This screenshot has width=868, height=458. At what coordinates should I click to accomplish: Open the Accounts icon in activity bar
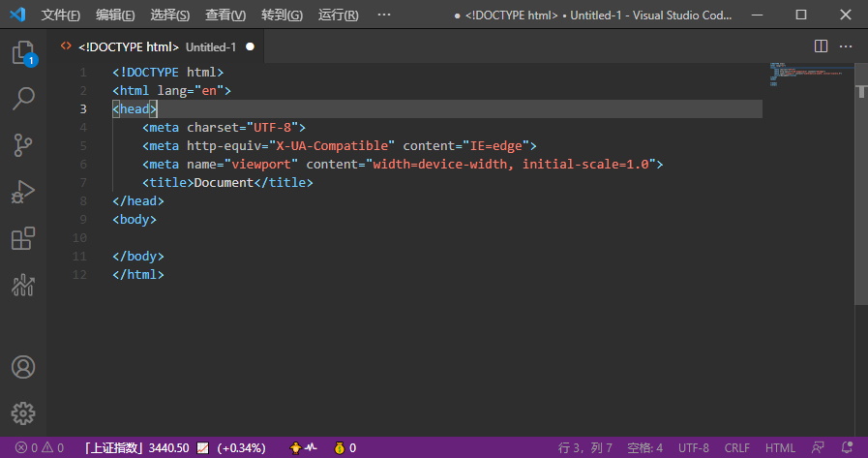(23, 367)
